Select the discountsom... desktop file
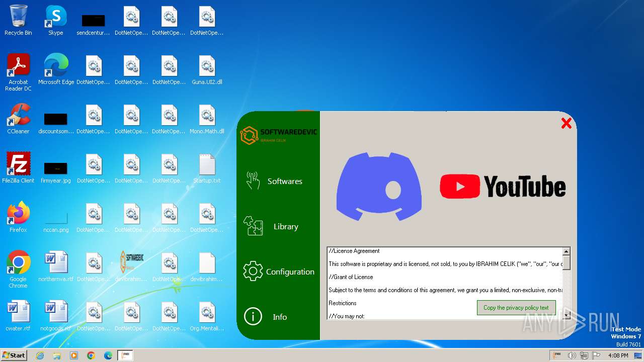 click(x=56, y=123)
